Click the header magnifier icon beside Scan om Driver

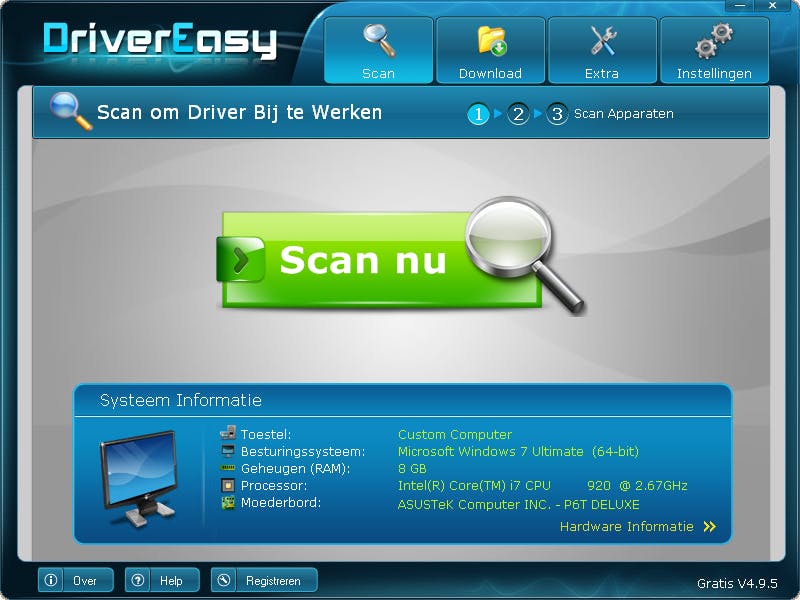(70, 111)
